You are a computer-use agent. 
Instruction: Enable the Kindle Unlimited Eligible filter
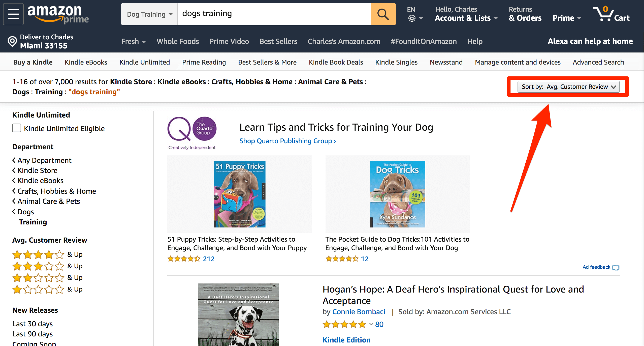pyautogui.click(x=16, y=128)
